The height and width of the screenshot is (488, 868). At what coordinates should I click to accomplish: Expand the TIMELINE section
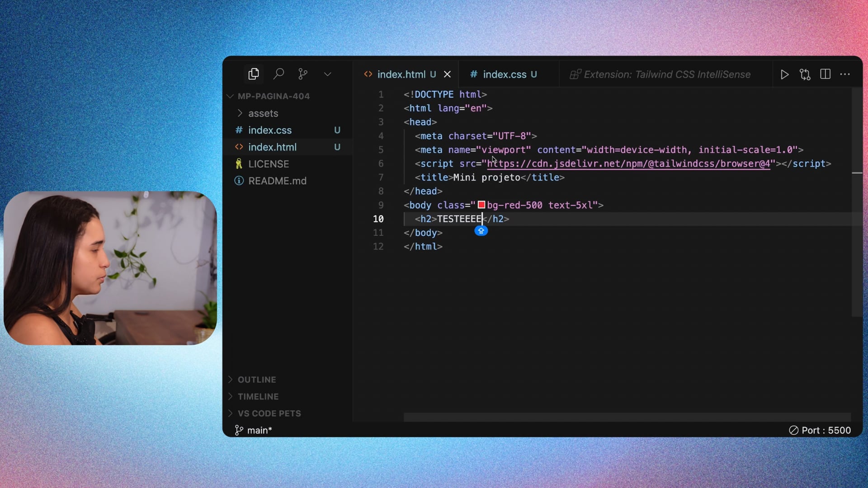[x=258, y=397]
